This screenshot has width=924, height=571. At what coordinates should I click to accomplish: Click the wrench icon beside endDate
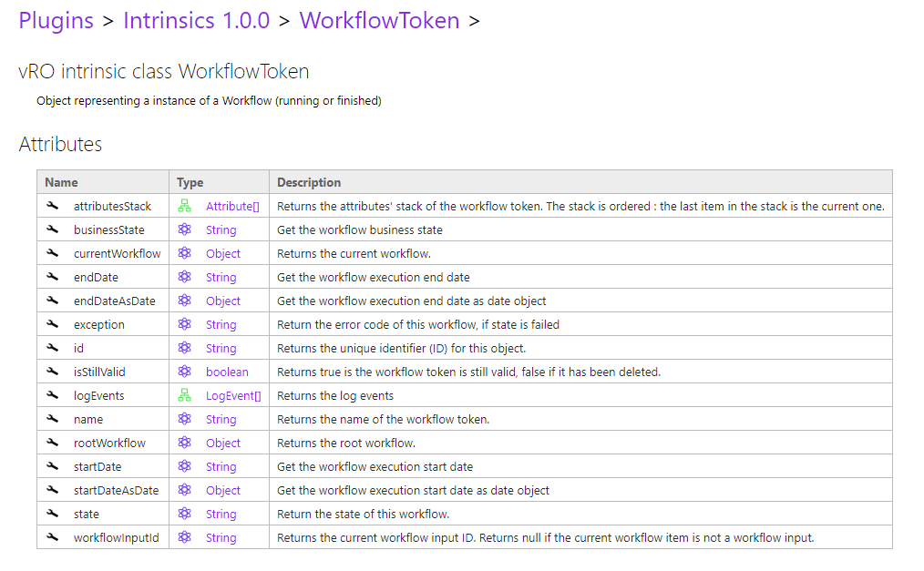[x=53, y=277]
